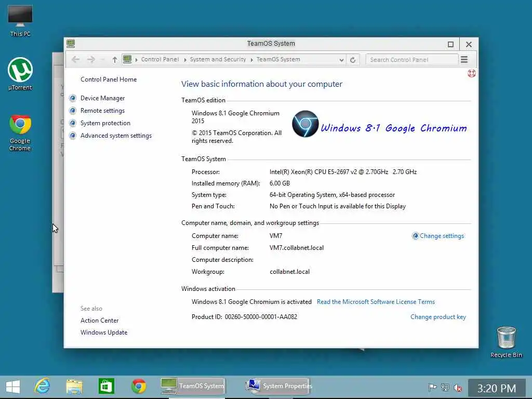Click the shield icon beside Remote settings
The image size is (532, 399).
tap(73, 111)
